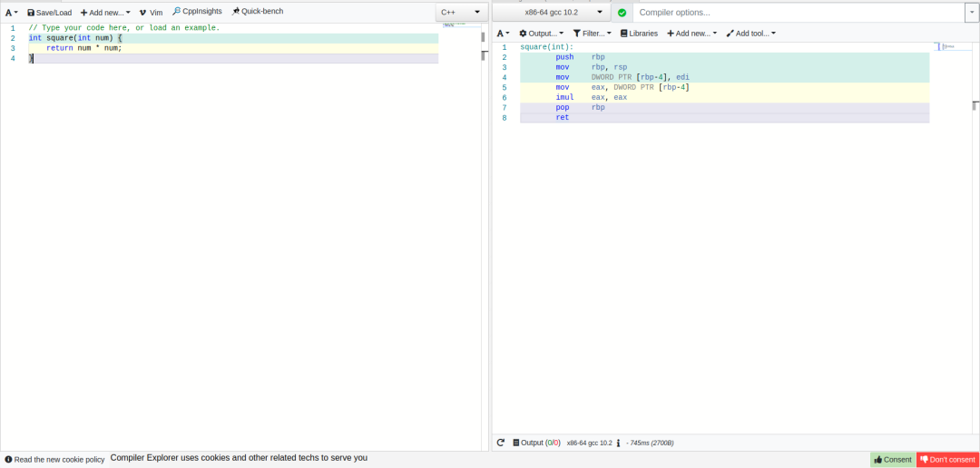
Task: Open CppInsights from the editor toolbar
Action: (x=197, y=12)
